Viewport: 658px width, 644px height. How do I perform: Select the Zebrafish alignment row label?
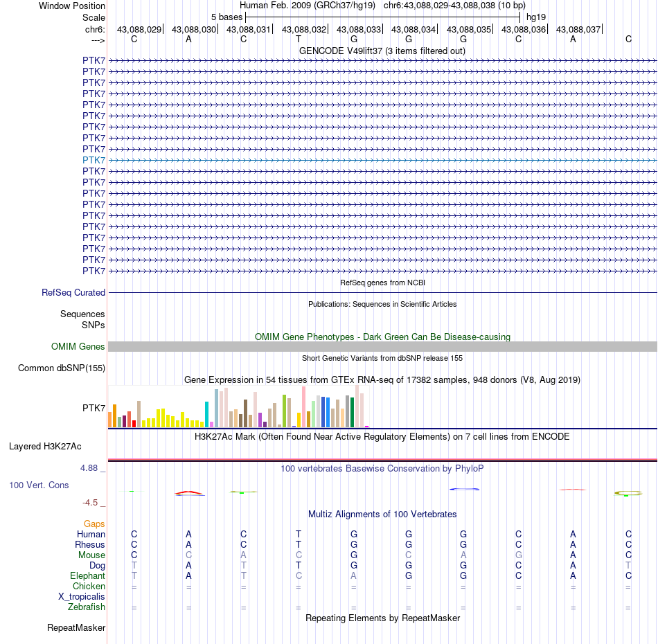coord(87,607)
